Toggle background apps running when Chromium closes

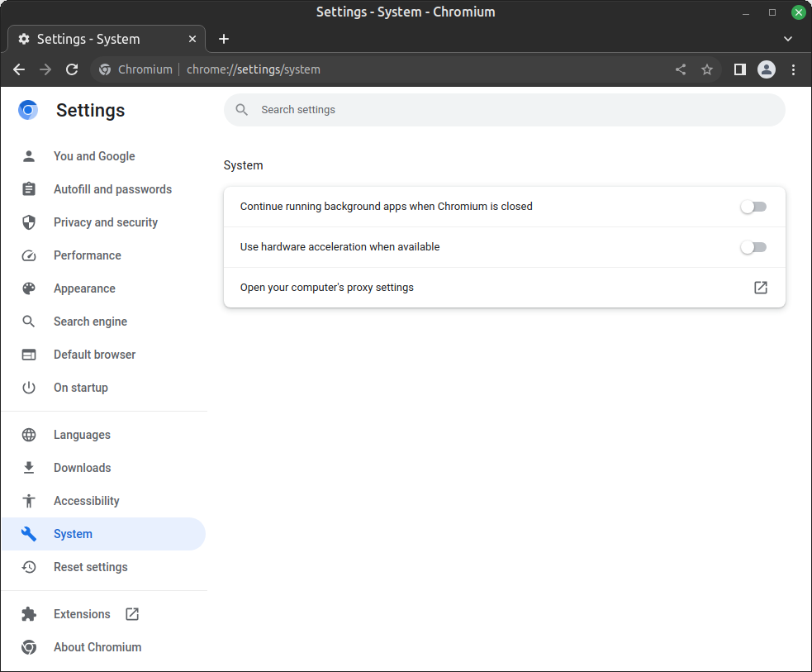click(x=753, y=207)
